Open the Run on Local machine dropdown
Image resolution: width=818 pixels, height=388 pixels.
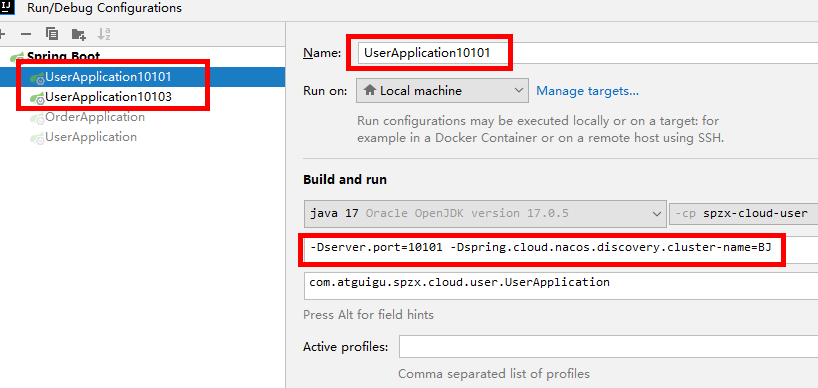tap(442, 91)
